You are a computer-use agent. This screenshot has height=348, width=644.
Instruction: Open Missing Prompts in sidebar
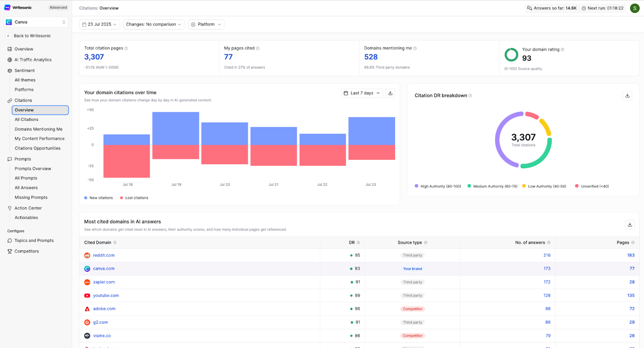click(31, 197)
